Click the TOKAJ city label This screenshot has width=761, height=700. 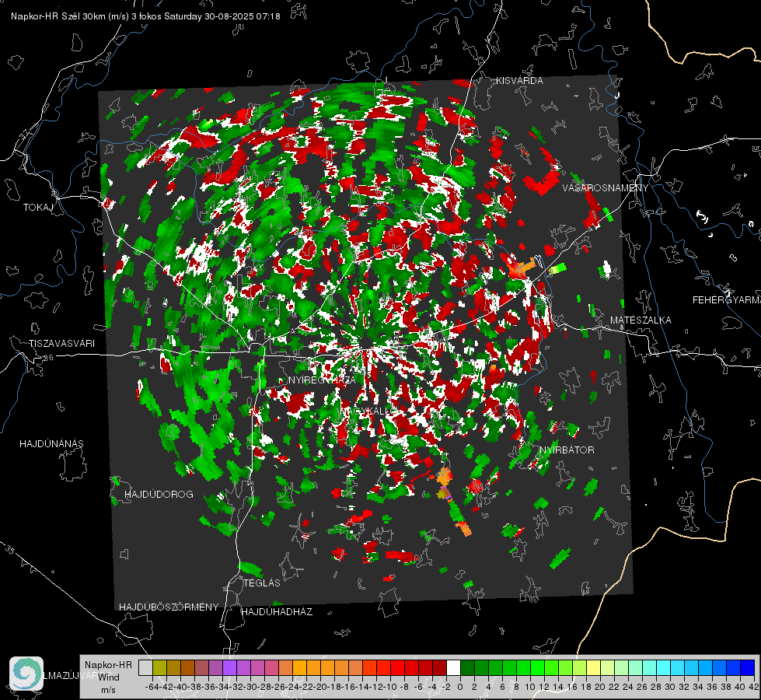pos(38,208)
